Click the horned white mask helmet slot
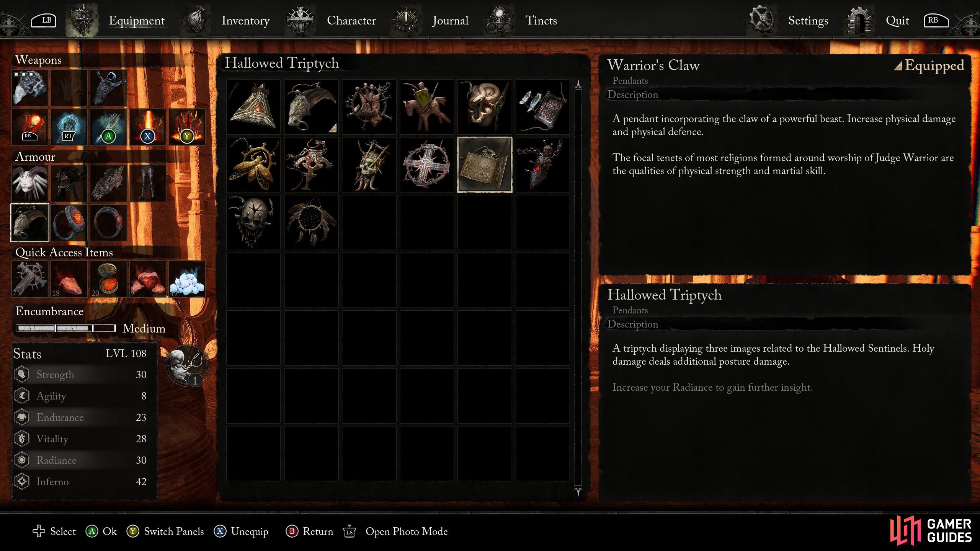Image resolution: width=980 pixels, height=551 pixels. coord(30,183)
